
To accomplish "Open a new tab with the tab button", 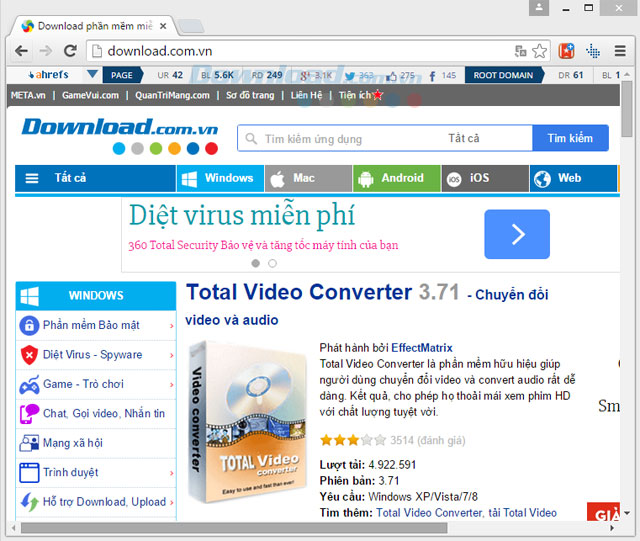I will click(191, 26).
